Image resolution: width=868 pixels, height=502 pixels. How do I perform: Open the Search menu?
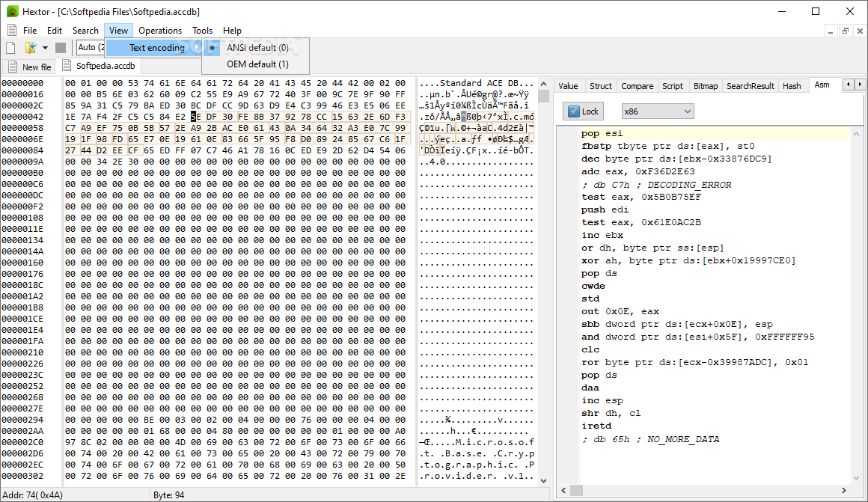(x=85, y=31)
